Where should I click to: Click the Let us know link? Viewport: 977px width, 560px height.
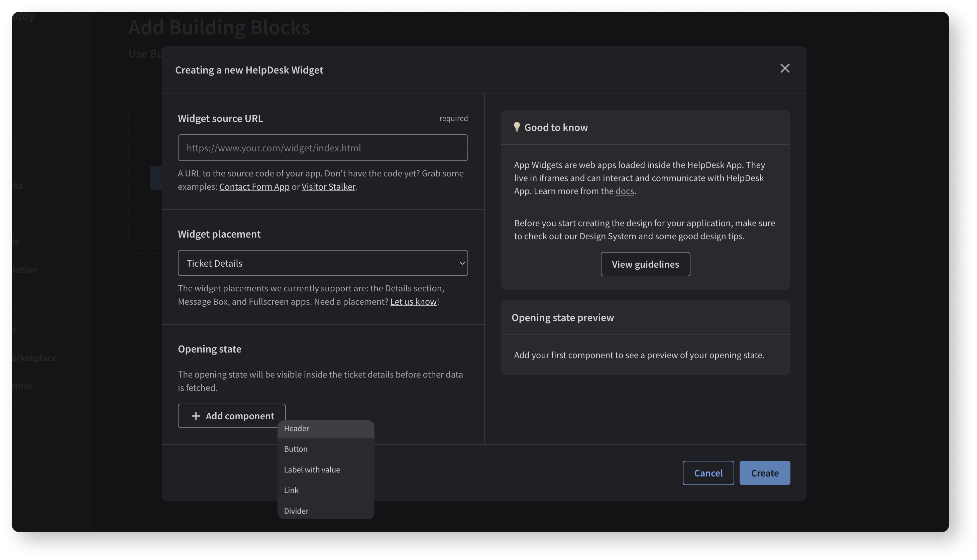413,301
